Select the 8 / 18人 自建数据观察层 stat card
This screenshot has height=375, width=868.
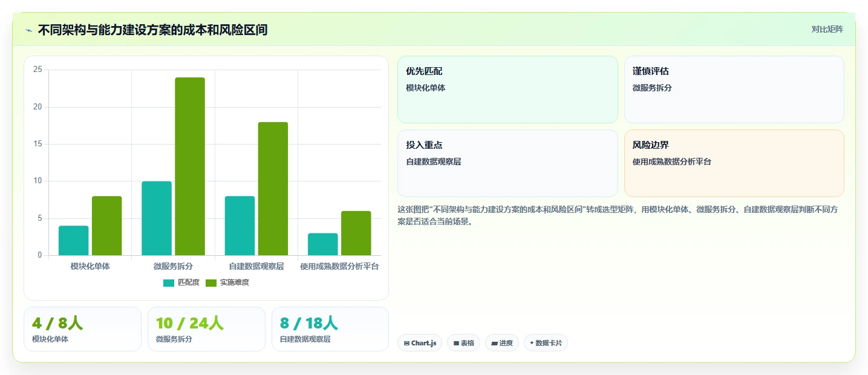click(x=330, y=329)
